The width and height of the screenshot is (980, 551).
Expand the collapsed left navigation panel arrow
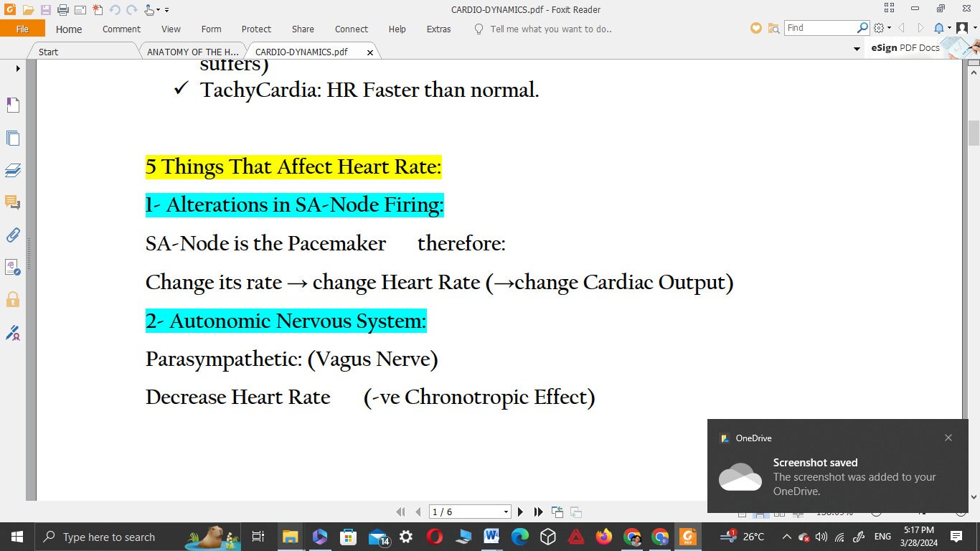[18, 68]
